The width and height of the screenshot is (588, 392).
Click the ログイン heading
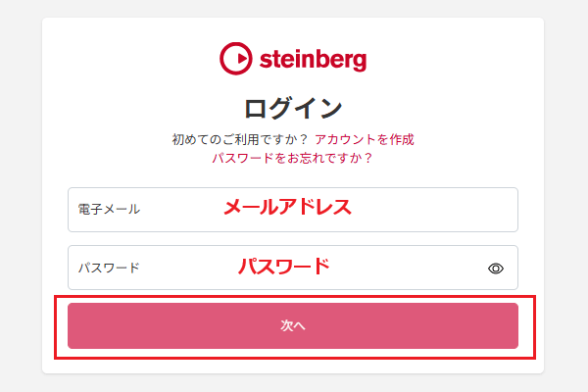[x=293, y=107]
